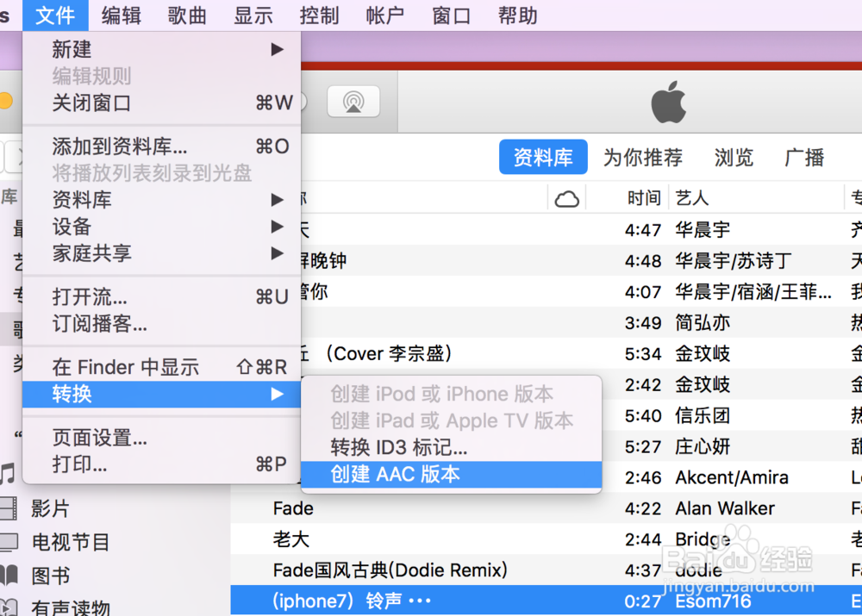Choose 订阅播客… menu item
The width and height of the screenshot is (862, 616).
162,324
